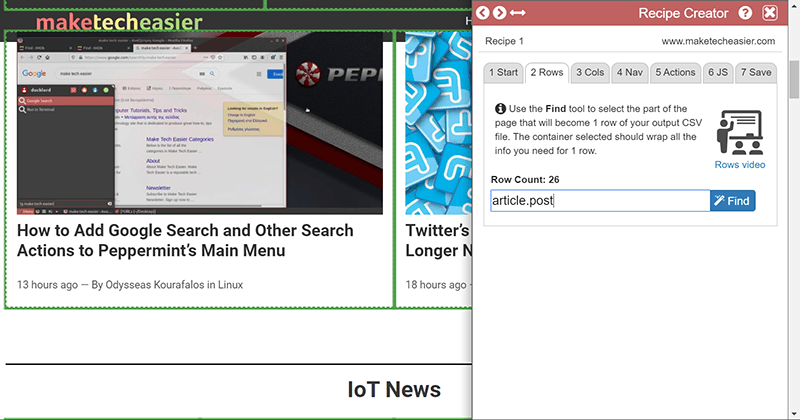This screenshot has width=800, height=420.
Task: Click the Row Count: 26 text
Action: 525,180
